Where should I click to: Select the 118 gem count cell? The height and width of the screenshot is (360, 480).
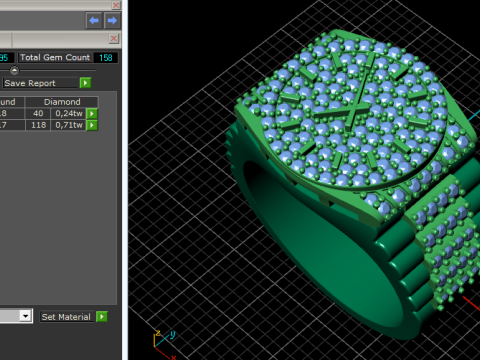[x=38, y=125]
